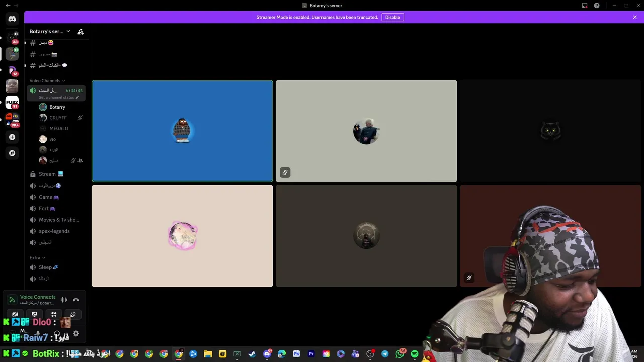Open Discord help question mark icon

[597, 6]
